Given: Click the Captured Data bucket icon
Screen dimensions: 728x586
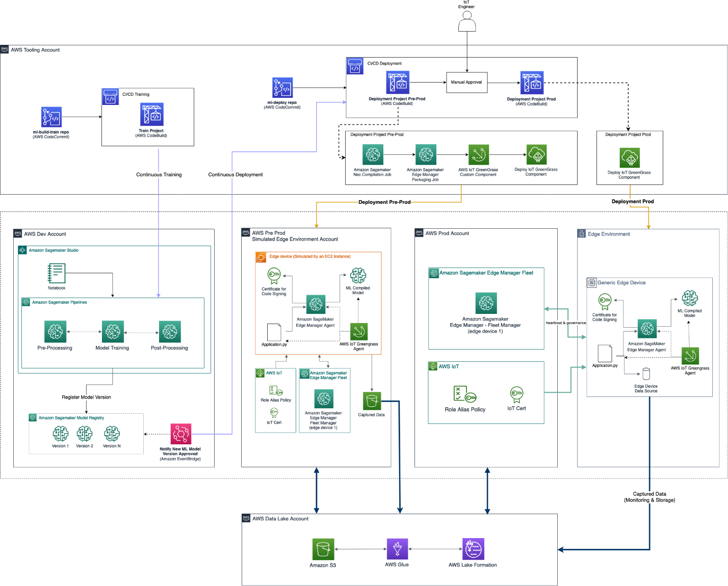Looking at the screenshot, I should [372, 401].
